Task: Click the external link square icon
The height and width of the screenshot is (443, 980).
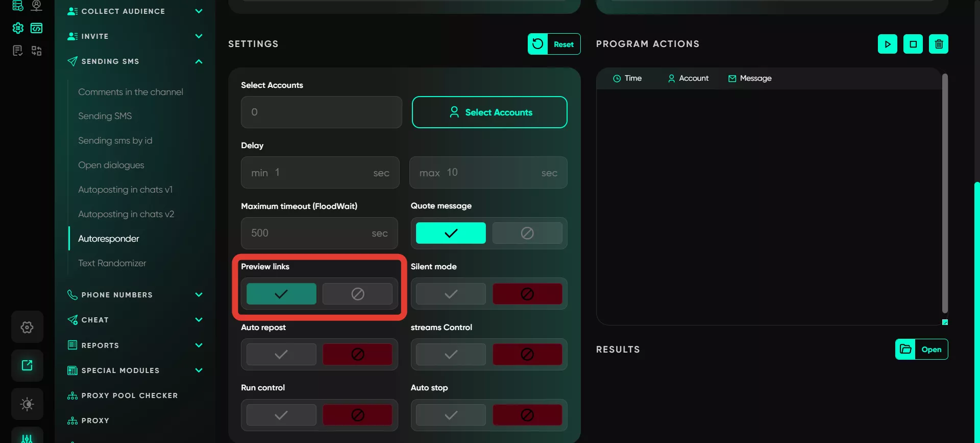Action: point(28,365)
